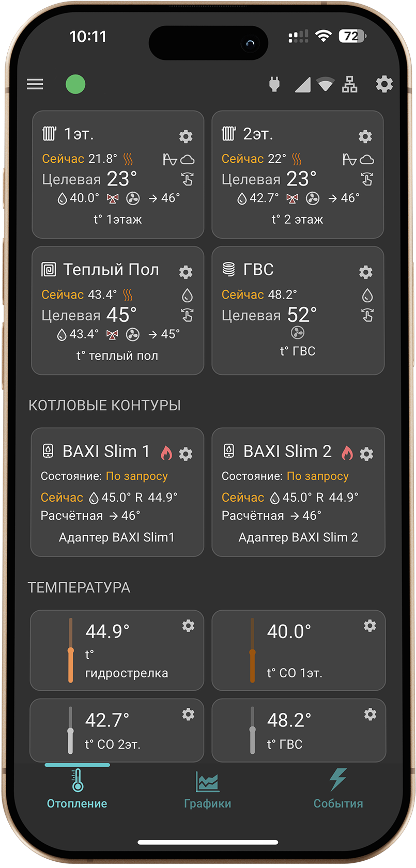This screenshot has height=868, width=416.
Task: Switch to the События tab
Action: pyautogui.click(x=338, y=789)
